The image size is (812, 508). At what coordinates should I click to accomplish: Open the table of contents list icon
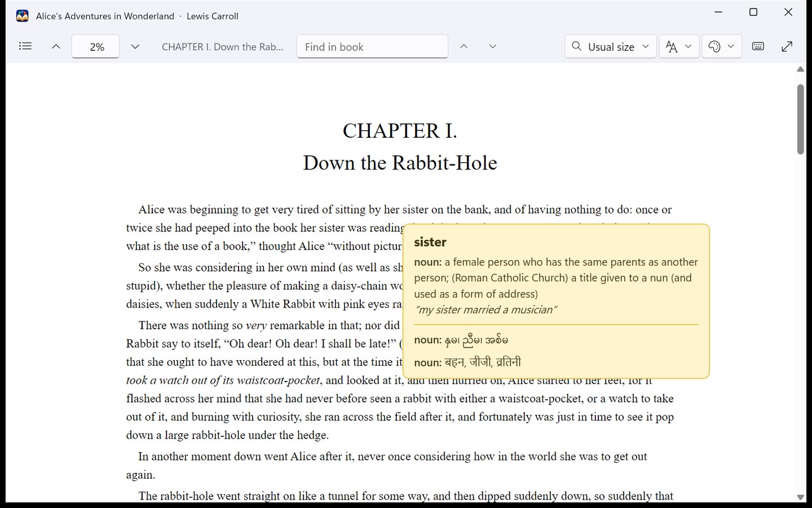click(x=25, y=46)
